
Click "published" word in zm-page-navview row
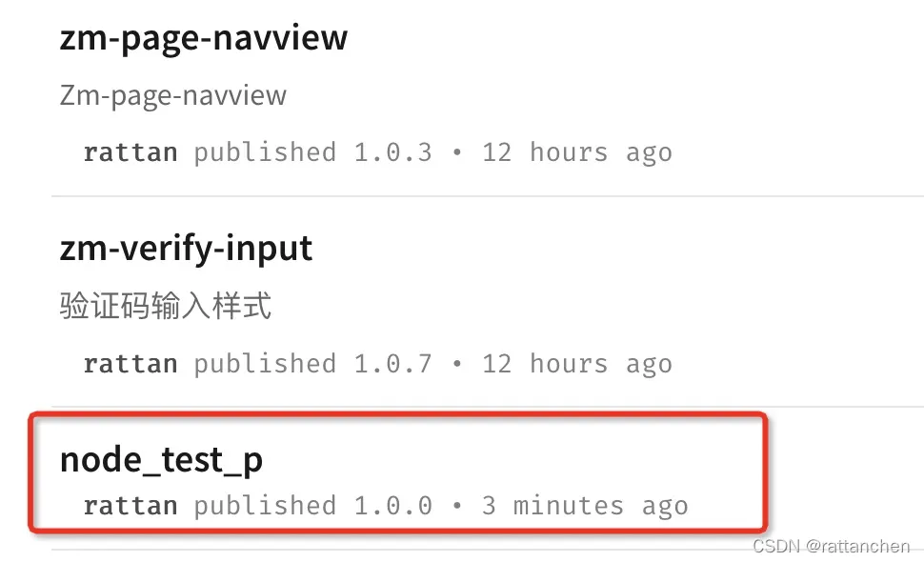(x=265, y=152)
